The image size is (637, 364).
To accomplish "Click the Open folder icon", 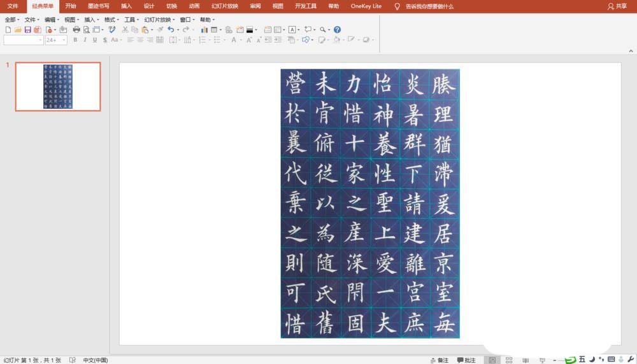I will point(18,30).
